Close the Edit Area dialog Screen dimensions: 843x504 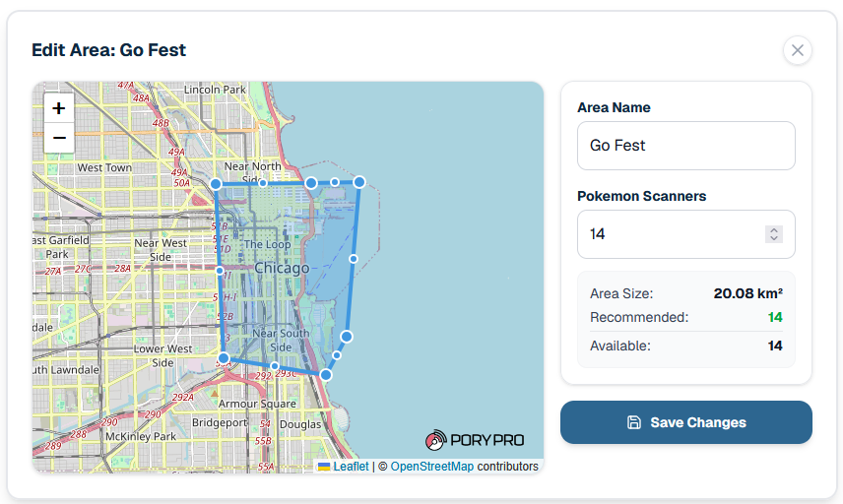(798, 50)
